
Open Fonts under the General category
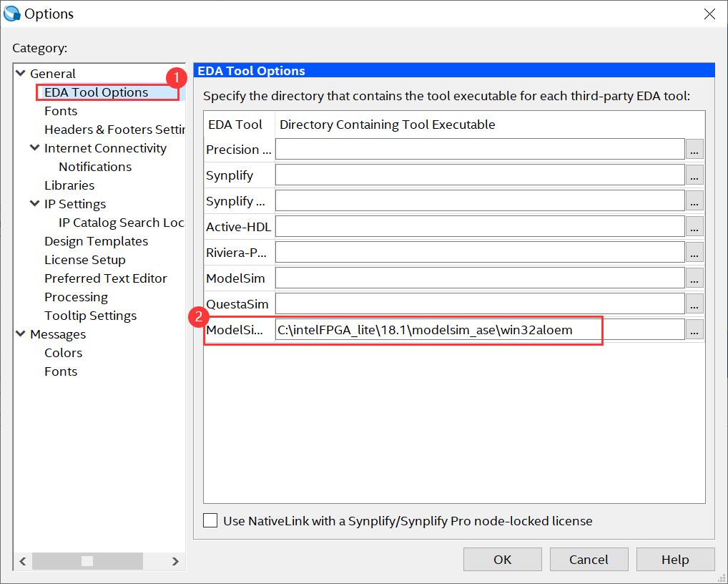pyautogui.click(x=61, y=111)
